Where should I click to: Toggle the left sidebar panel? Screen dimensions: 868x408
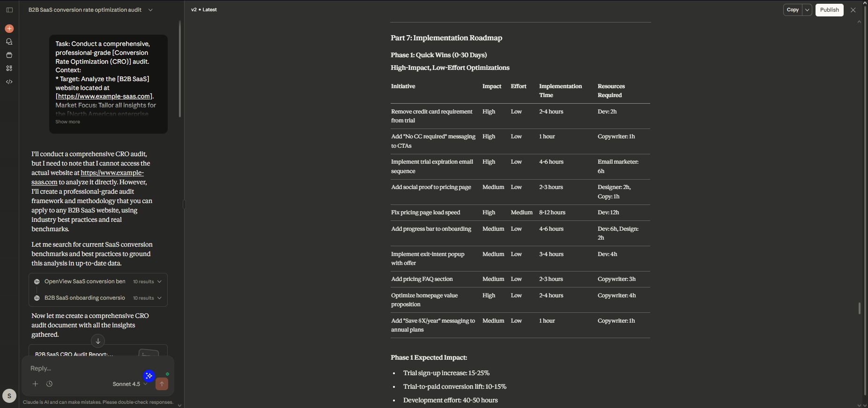coord(9,10)
